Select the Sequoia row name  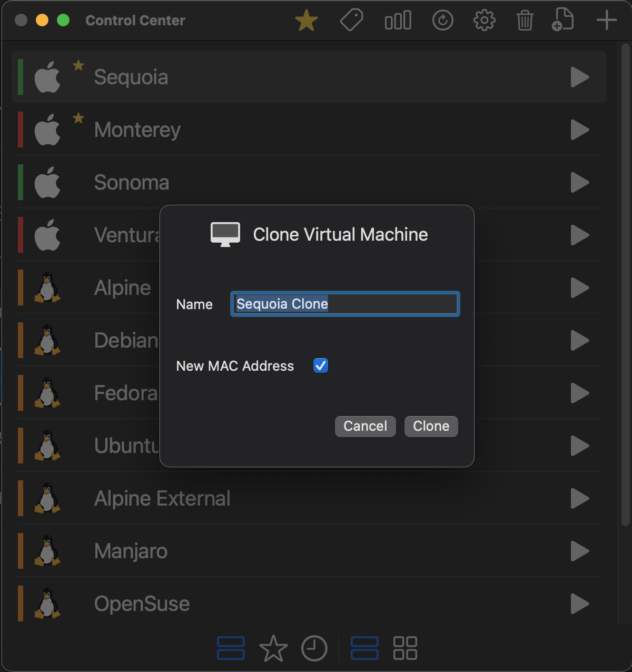131,77
